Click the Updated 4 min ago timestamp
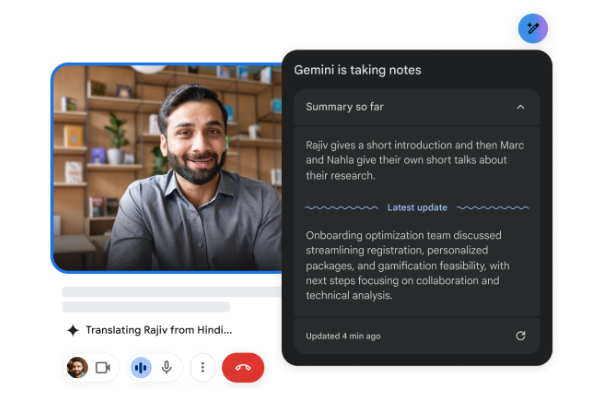Screen dimensions: 604x407 click(x=343, y=336)
